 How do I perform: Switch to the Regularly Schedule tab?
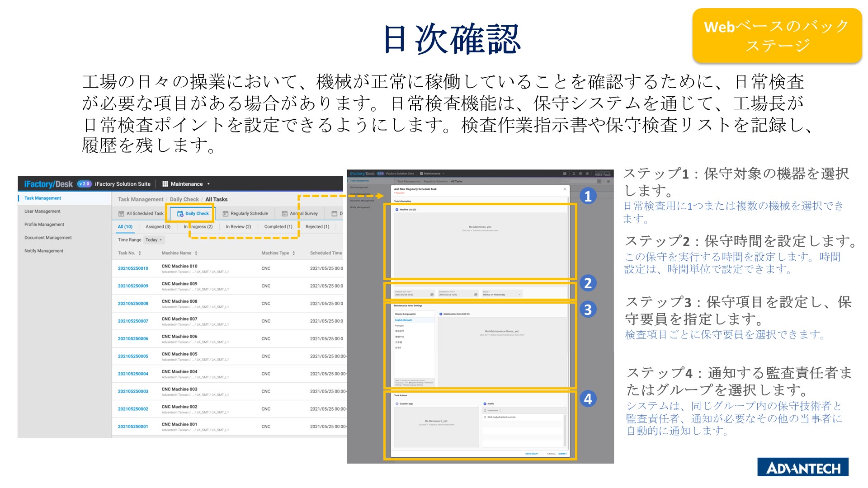pos(245,214)
